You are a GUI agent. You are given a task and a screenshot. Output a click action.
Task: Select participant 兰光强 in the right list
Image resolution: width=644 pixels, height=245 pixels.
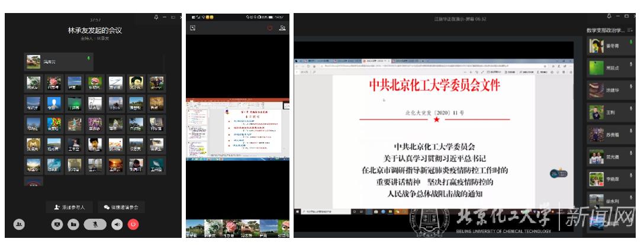[x=610, y=157]
